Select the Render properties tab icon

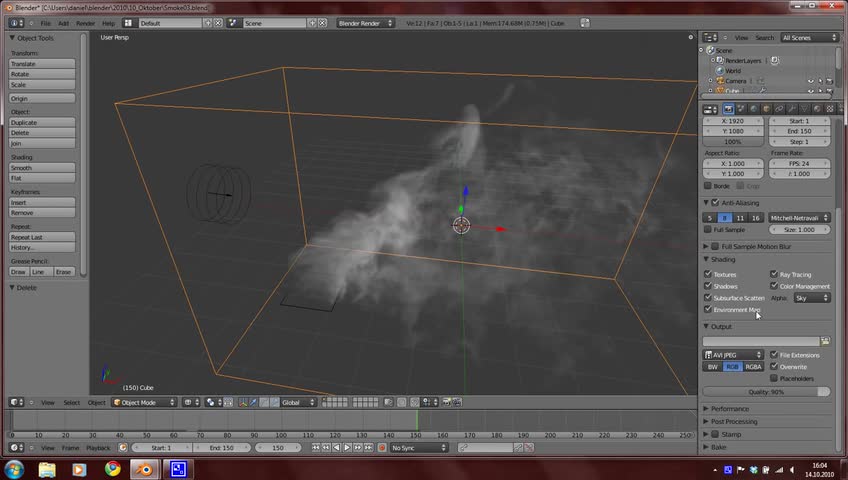[728, 109]
